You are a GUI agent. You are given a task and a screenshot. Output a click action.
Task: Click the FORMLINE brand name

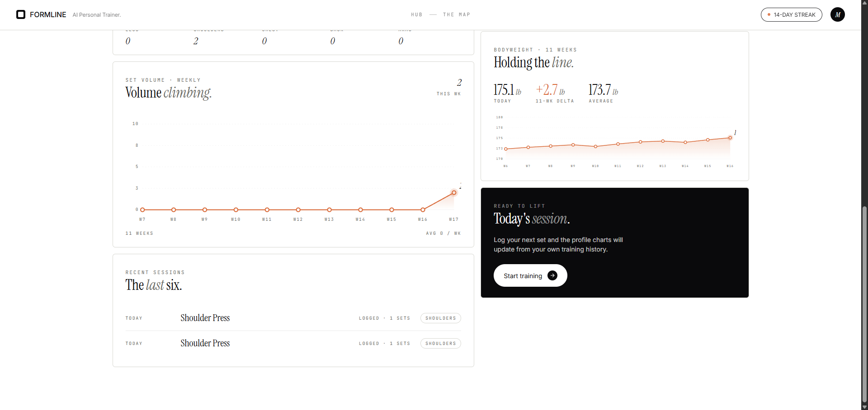[48, 14]
